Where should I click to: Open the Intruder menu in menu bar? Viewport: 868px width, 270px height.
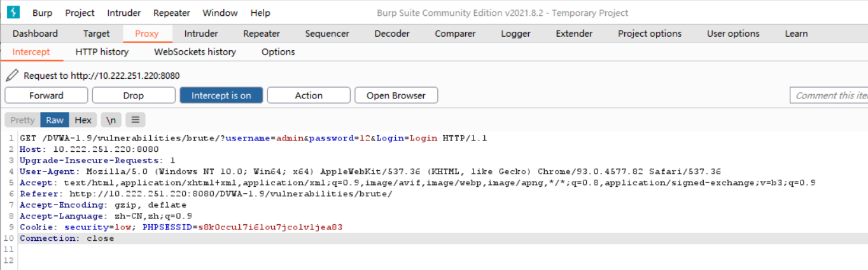[x=124, y=13]
